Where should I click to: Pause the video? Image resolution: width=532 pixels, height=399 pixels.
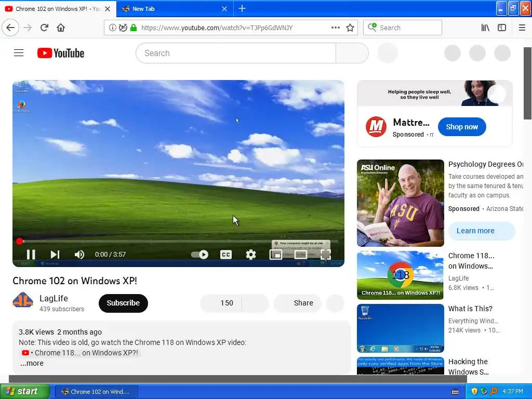(31, 255)
